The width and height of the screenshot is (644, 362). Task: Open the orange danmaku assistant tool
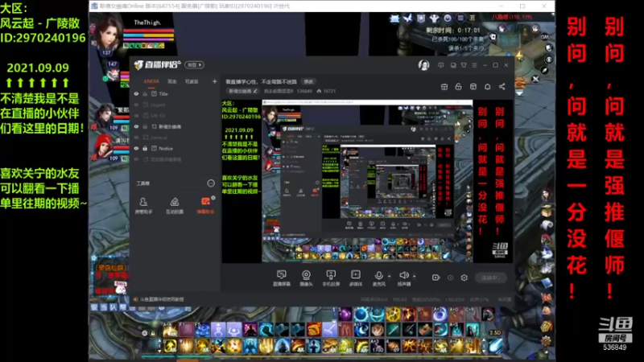205,206
